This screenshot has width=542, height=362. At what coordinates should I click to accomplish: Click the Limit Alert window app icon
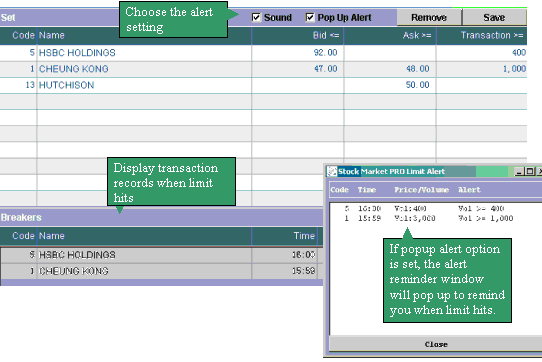pyautogui.click(x=332, y=171)
